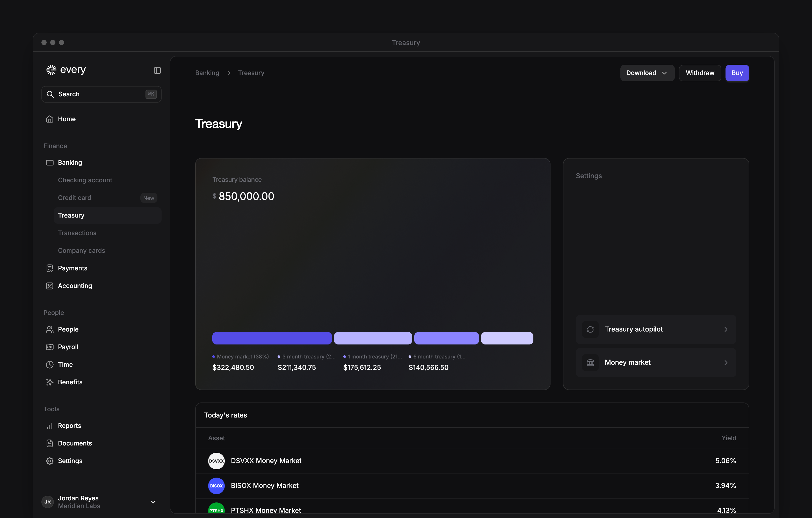Click the Banking card icon

coord(49,163)
